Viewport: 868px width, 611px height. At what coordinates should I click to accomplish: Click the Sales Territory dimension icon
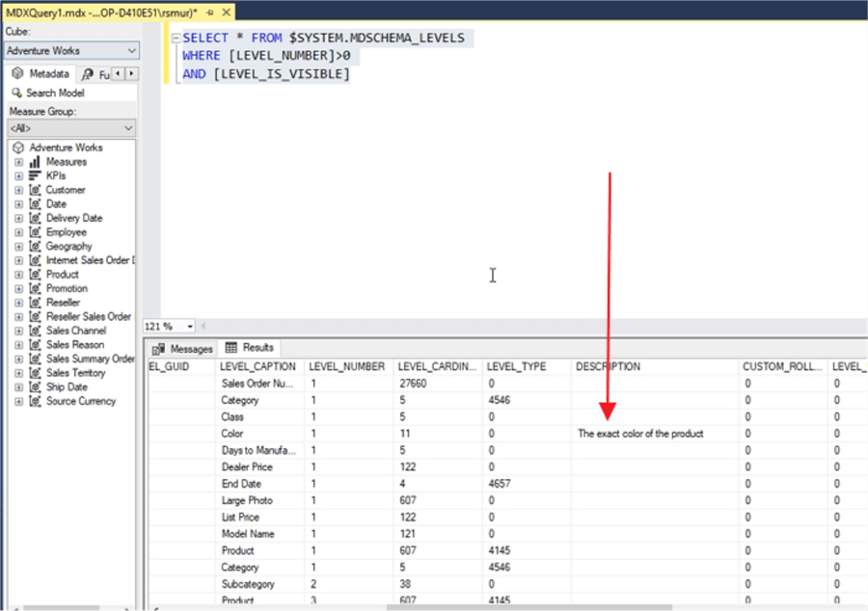click(35, 373)
